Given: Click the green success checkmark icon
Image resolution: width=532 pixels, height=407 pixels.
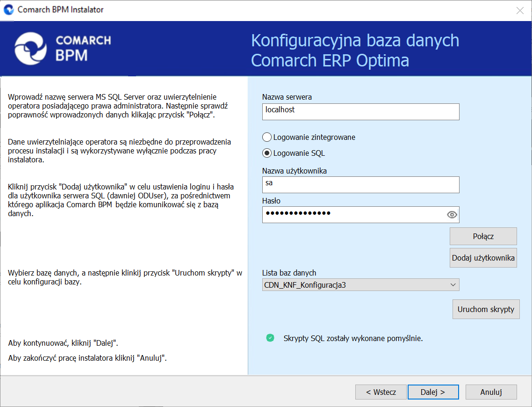Looking at the screenshot, I should click(x=270, y=338).
